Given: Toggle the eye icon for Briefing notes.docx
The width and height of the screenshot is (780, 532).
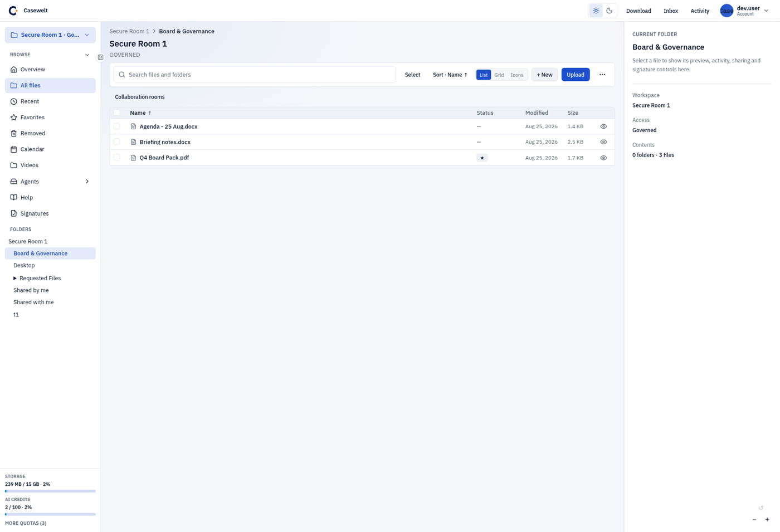Looking at the screenshot, I should click(x=603, y=142).
